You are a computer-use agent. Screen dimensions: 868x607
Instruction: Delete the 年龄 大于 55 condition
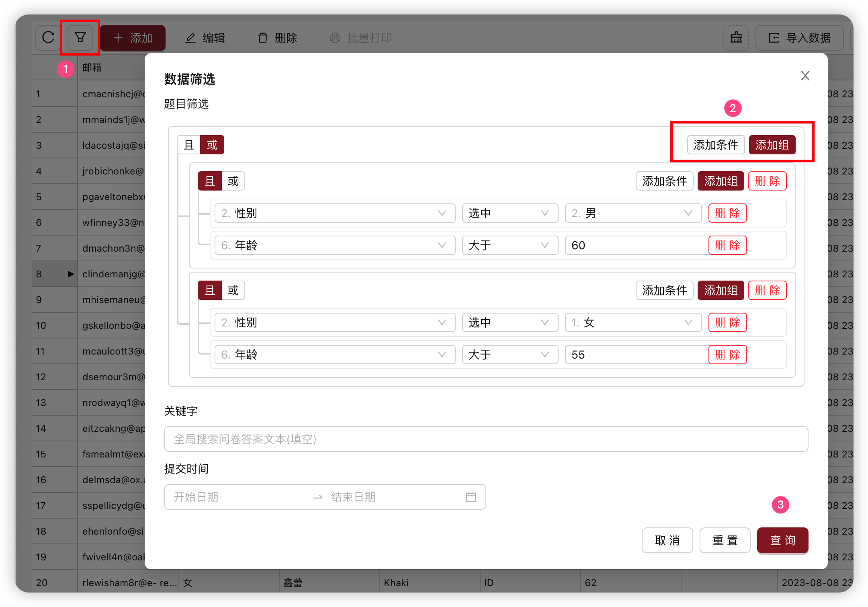click(728, 355)
